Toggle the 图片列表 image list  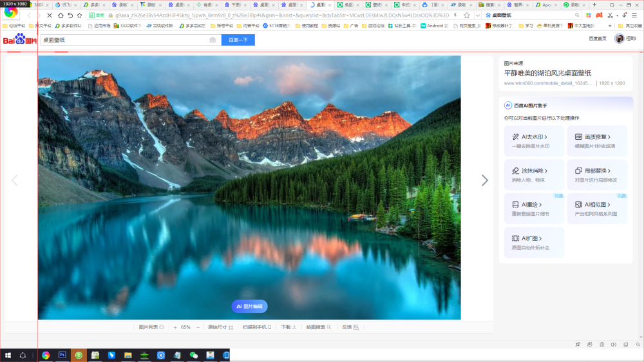[x=151, y=327]
